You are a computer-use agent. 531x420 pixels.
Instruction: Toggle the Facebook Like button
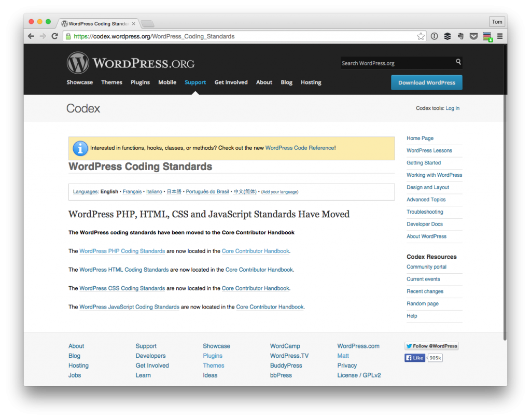[414, 358]
